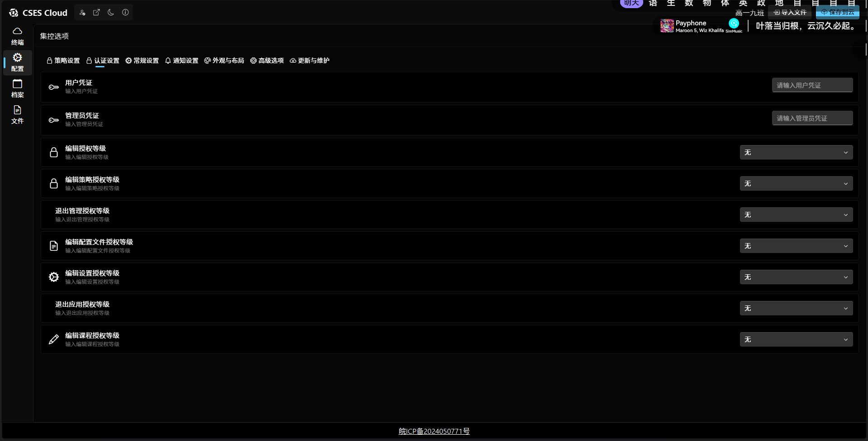Image resolution: width=868 pixels, height=441 pixels.
Task: Open the 皖ICP备2024050771号 link
Action: [434, 432]
